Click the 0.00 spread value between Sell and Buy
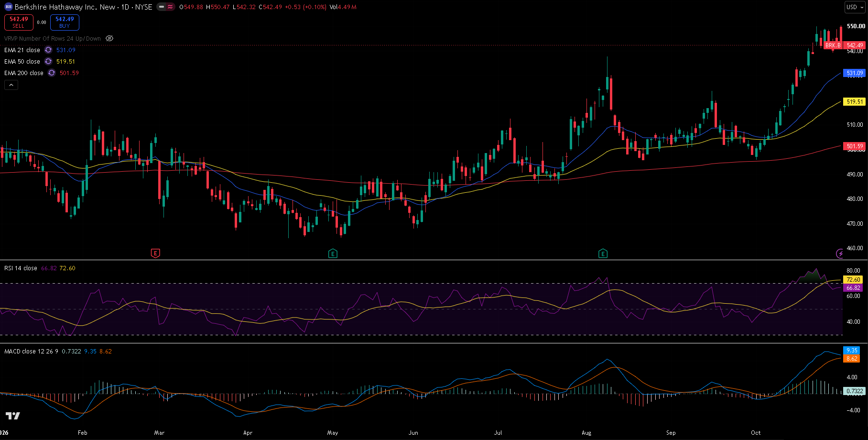 click(42, 22)
